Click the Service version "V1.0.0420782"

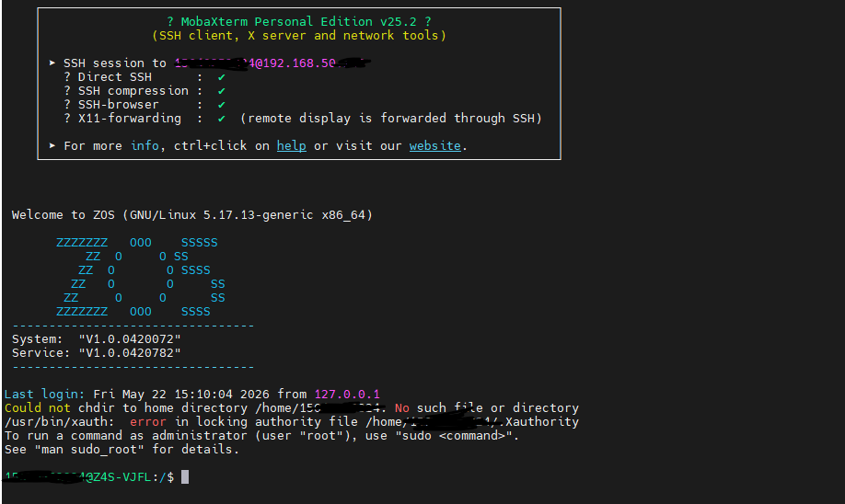[130, 353]
